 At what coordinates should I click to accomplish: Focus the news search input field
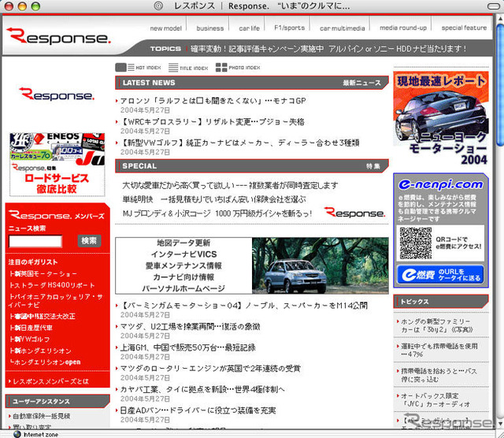click(35, 241)
